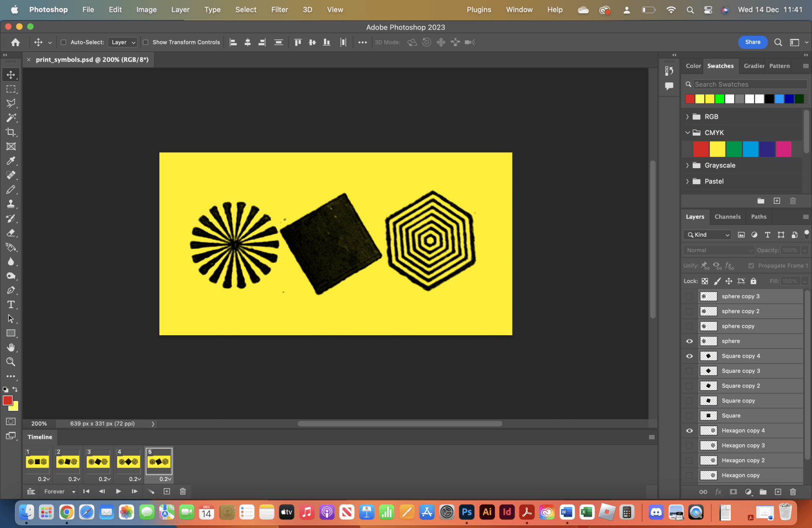Select the Clone Stamp tool
Viewport: 812px width, 528px height.
coord(11,204)
